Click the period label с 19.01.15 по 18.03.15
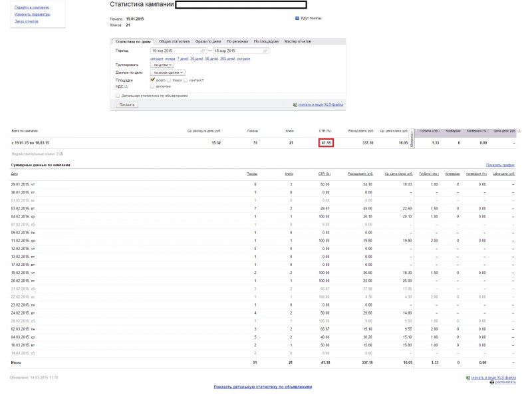532x399 pixels. pos(30,143)
